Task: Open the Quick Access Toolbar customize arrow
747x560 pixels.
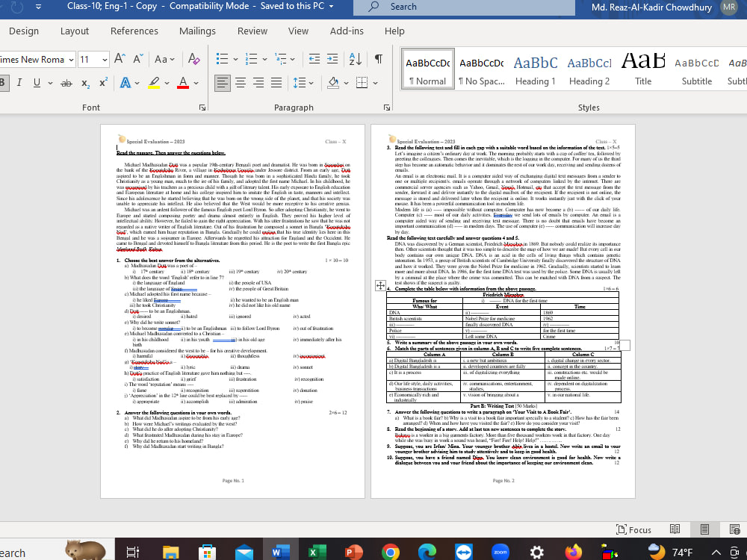Action: point(38,7)
